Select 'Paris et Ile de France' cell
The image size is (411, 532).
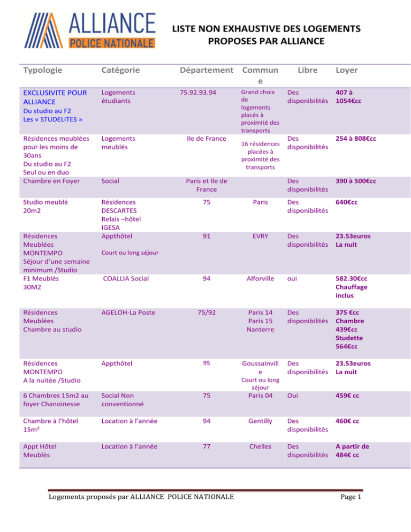207,185
